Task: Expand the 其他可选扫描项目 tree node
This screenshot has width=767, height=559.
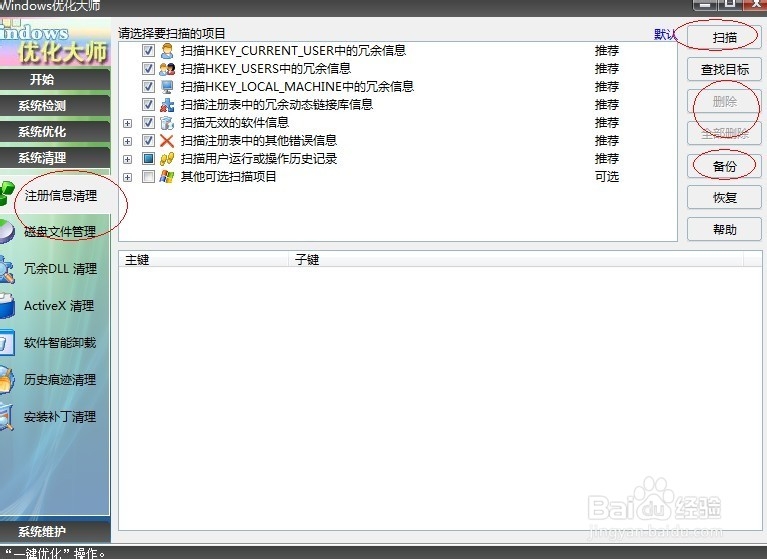Action: point(128,177)
